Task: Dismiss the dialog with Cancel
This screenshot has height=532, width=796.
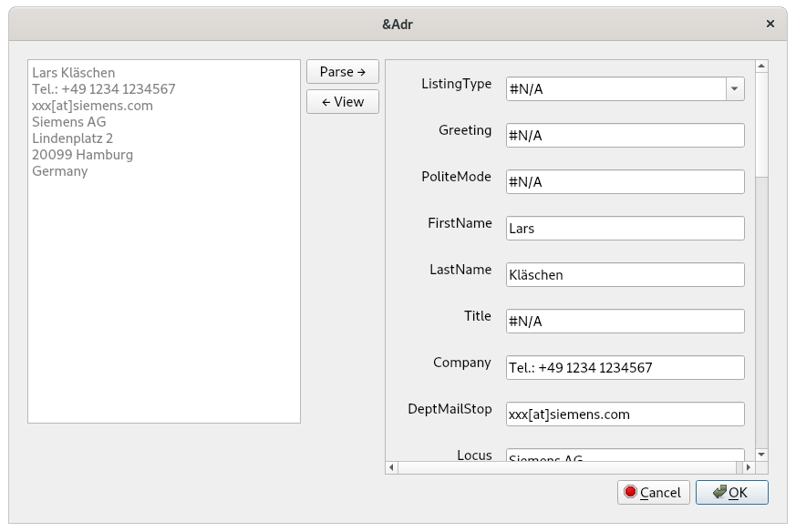Action: [x=653, y=492]
